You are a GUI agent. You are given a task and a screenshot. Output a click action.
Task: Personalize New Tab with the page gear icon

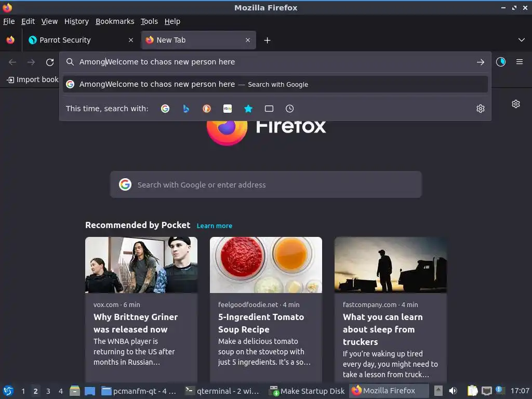pyautogui.click(x=516, y=104)
